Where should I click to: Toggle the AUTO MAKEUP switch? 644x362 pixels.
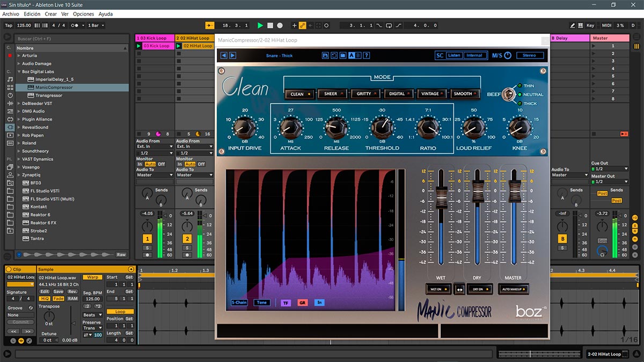pyautogui.click(x=514, y=289)
